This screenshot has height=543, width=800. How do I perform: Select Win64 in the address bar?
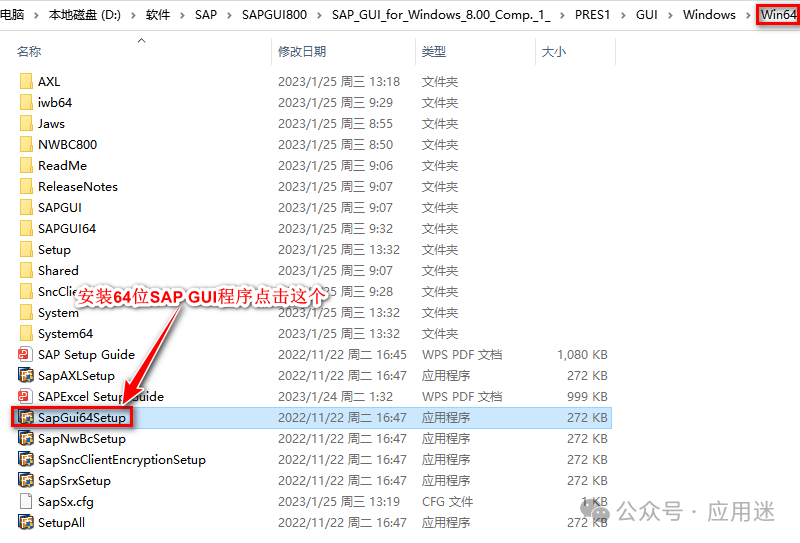[x=779, y=15]
